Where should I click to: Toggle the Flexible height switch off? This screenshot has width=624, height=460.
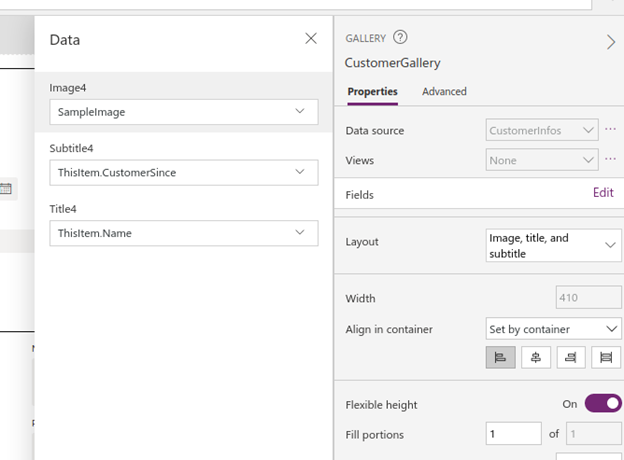click(x=603, y=404)
